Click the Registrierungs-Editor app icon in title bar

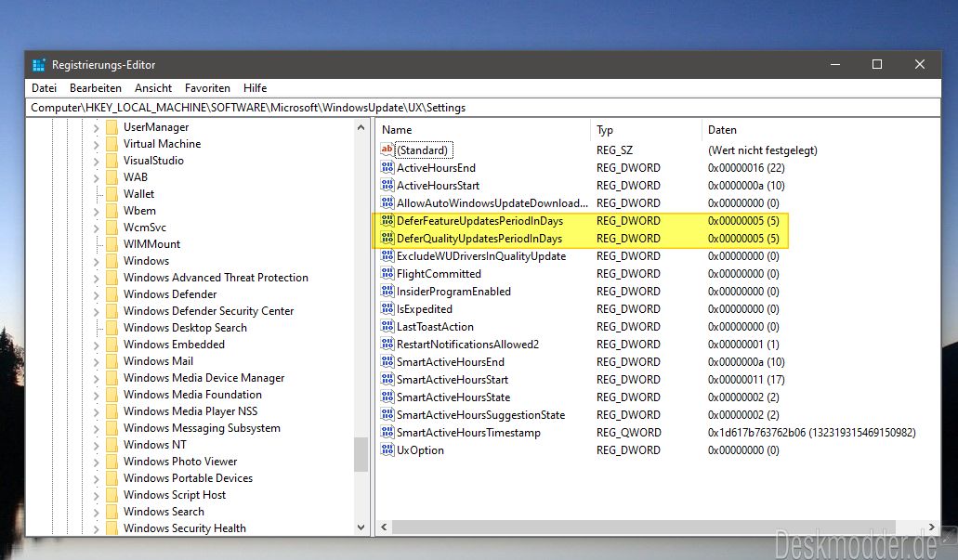point(38,65)
